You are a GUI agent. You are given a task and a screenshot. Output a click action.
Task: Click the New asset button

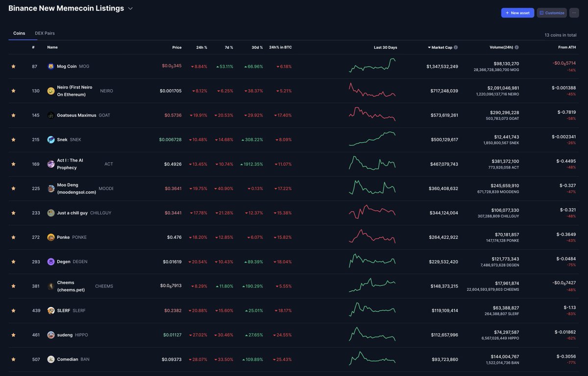[517, 13]
